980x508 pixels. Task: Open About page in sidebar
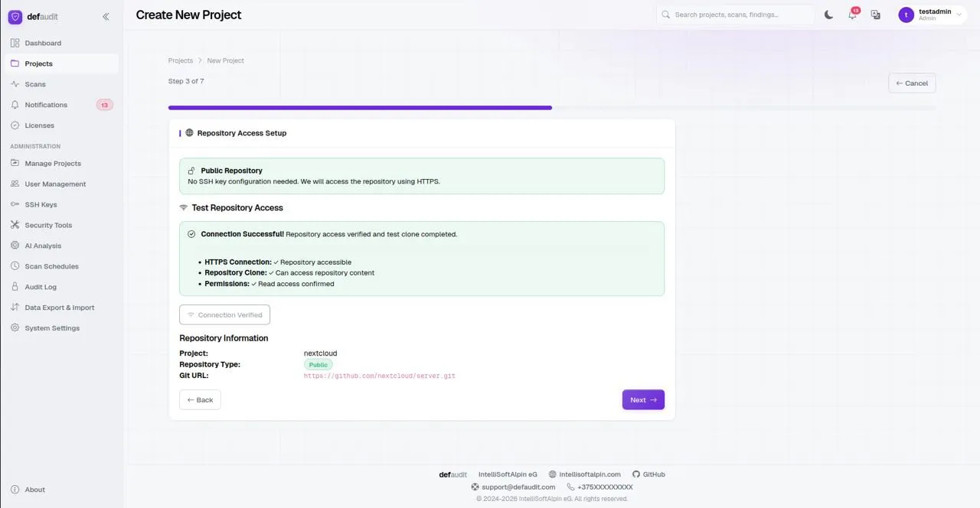pyautogui.click(x=61, y=490)
